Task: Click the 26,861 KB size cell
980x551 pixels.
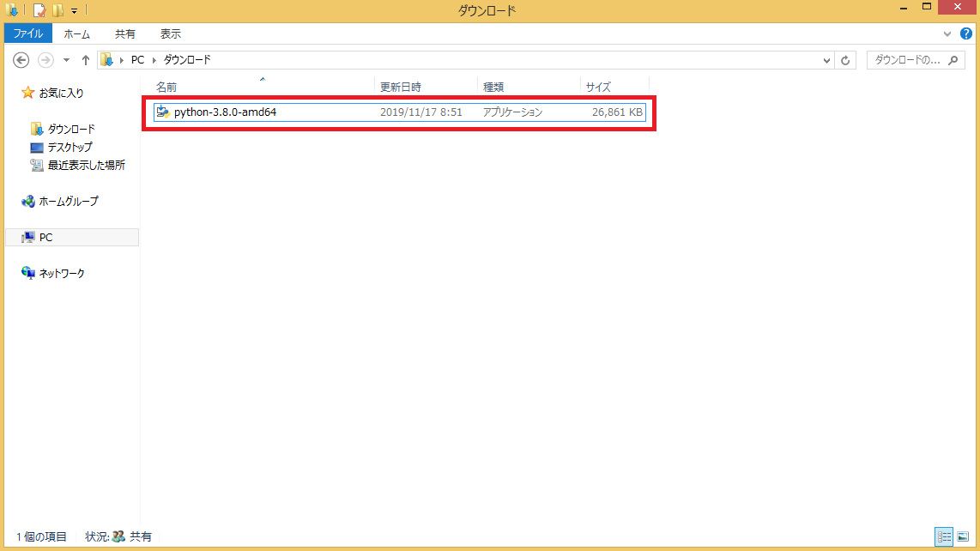Action: click(617, 112)
